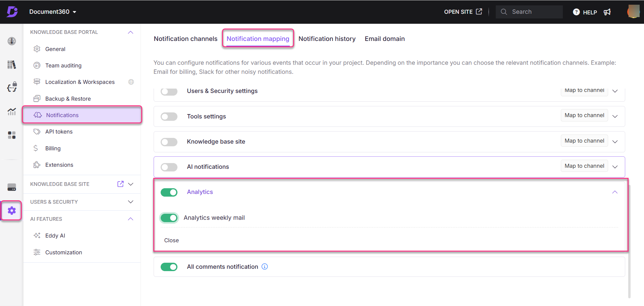Disable All comments notification toggle
This screenshot has height=306, width=644.
pos(169,267)
